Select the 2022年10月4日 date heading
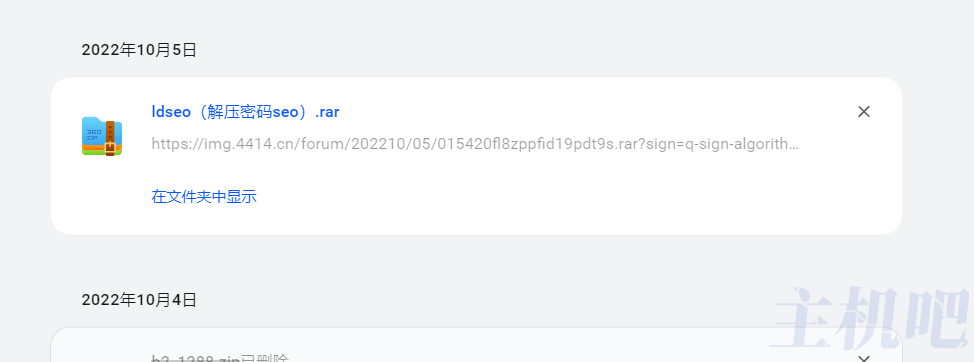 click(x=139, y=300)
